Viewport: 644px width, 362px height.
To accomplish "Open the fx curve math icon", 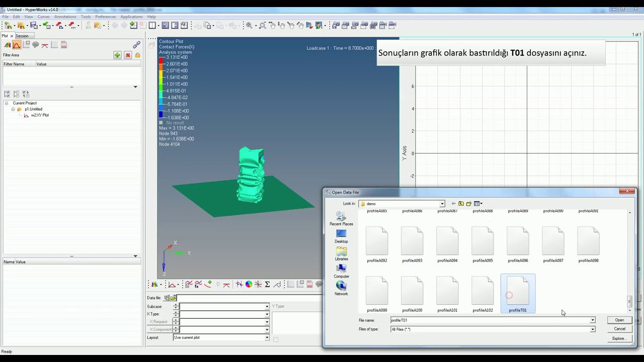I will (198, 285).
